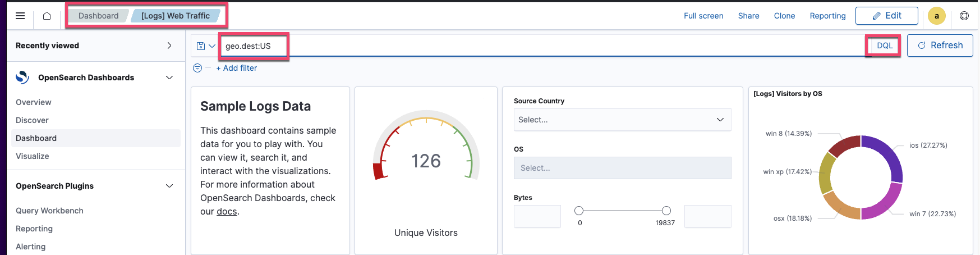Open Reporting plugin in sidebar
Screen dimensions: 980x255
point(34,229)
